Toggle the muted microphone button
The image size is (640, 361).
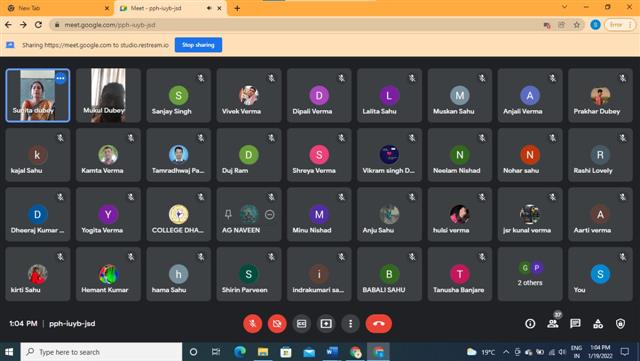[x=253, y=323]
